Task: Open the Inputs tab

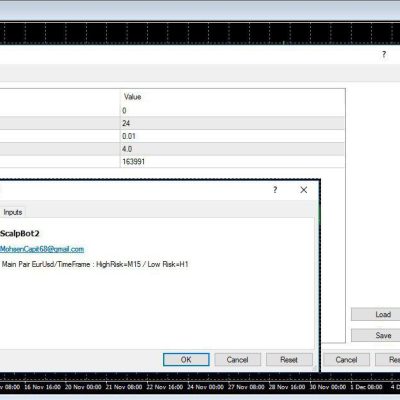Action: click(13, 212)
